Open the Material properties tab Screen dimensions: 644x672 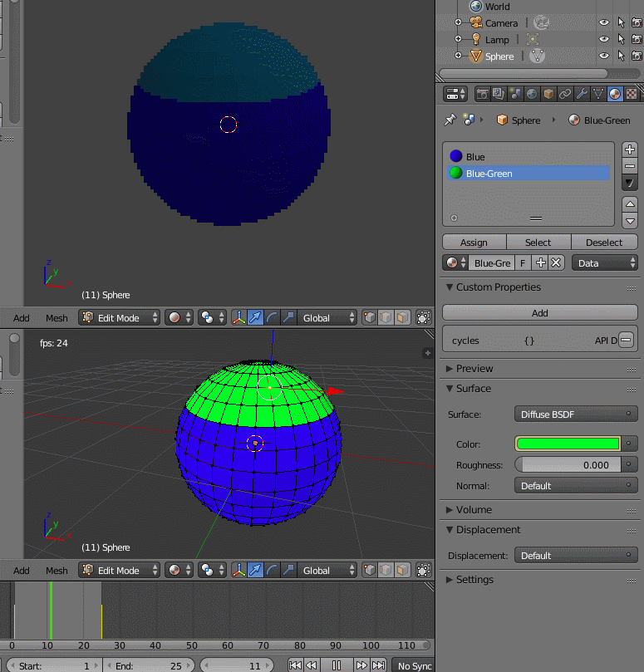point(615,94)
